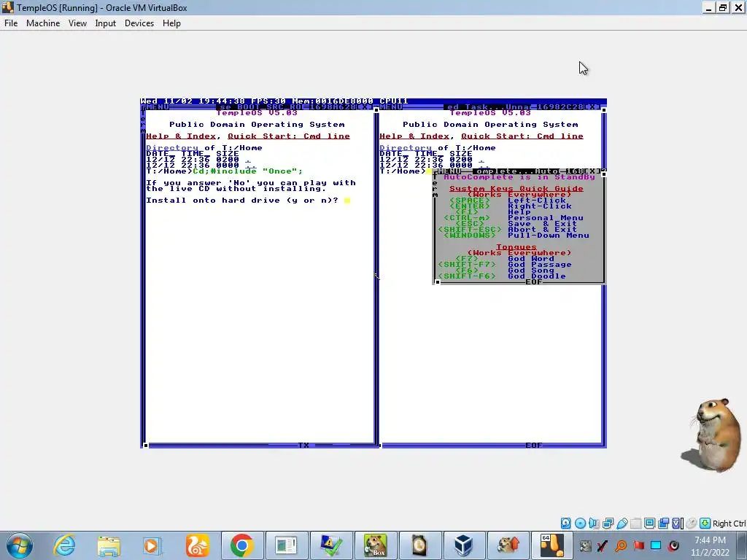Open the VirtualBox File menu

pyautogui.click(x=10, y=23)
